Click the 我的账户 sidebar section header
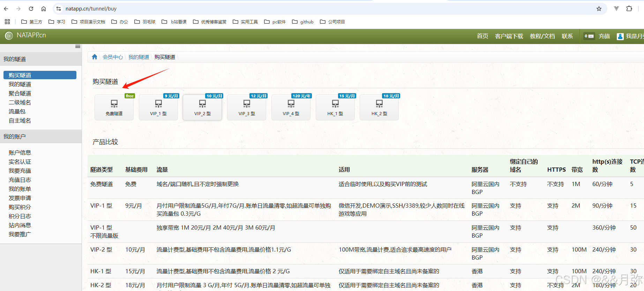644x291 pixels. click(41, 136)
